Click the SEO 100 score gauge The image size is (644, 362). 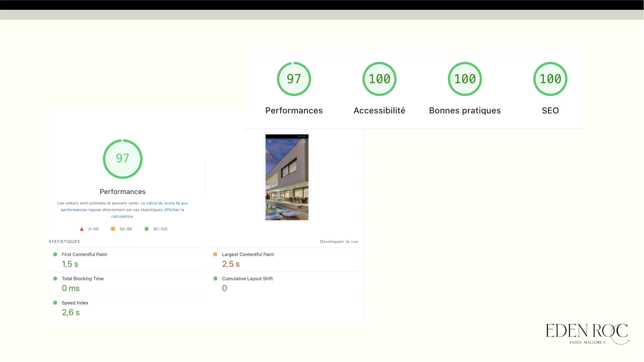tap(550, 79)
